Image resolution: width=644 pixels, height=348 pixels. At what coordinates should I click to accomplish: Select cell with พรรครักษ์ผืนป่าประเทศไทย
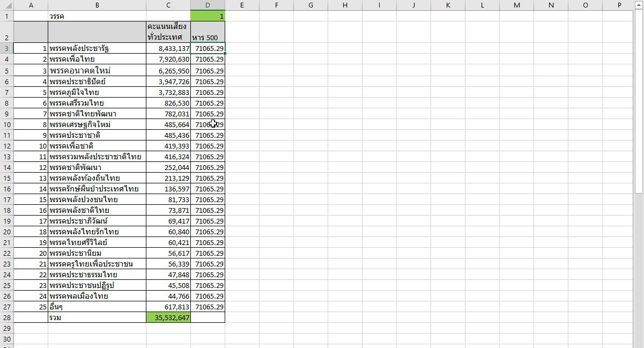[x=97, y=189]
